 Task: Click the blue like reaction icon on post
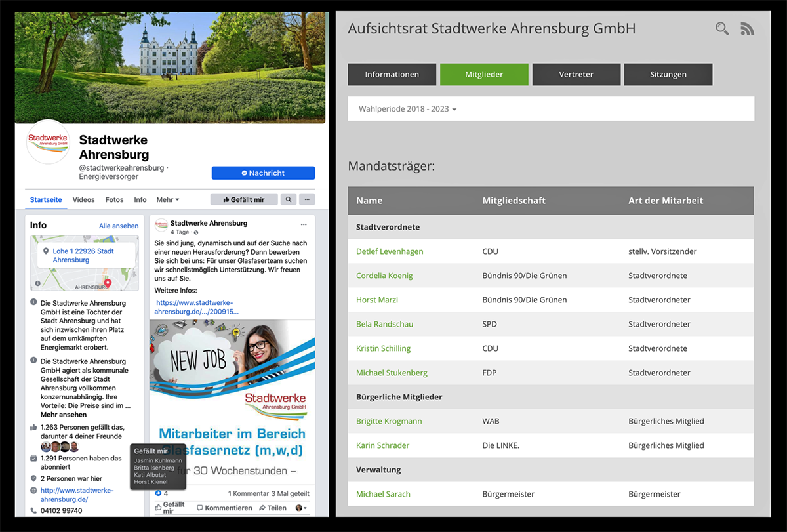click(x=158, y=493)
